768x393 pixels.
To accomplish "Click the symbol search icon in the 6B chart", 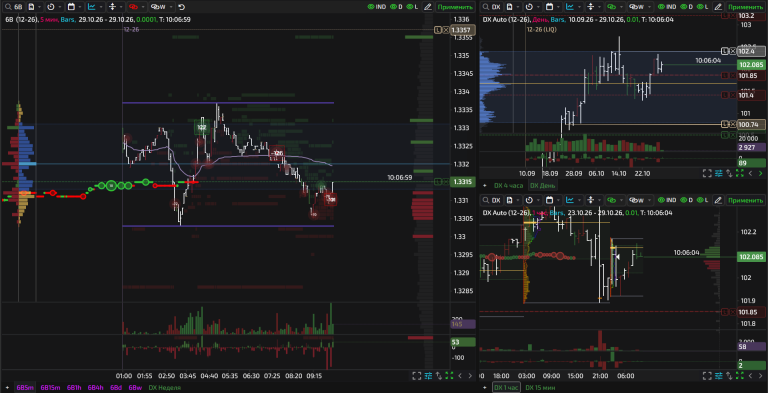I will 8,7.
